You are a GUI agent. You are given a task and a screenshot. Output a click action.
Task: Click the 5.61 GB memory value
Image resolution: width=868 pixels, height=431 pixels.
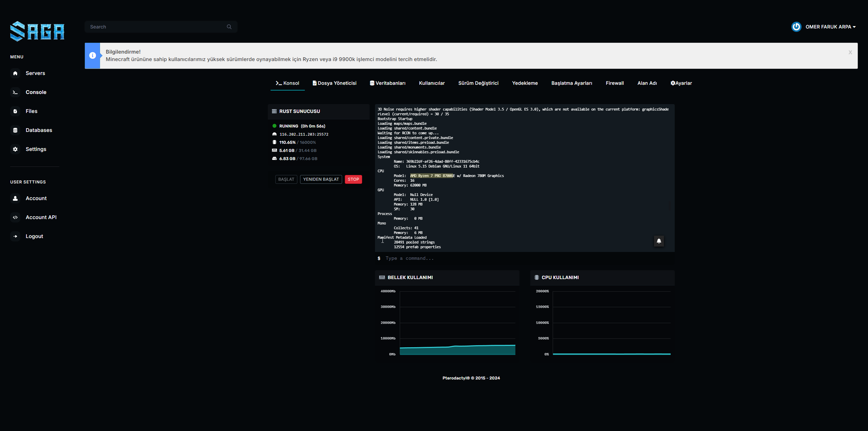coord(287,151)
